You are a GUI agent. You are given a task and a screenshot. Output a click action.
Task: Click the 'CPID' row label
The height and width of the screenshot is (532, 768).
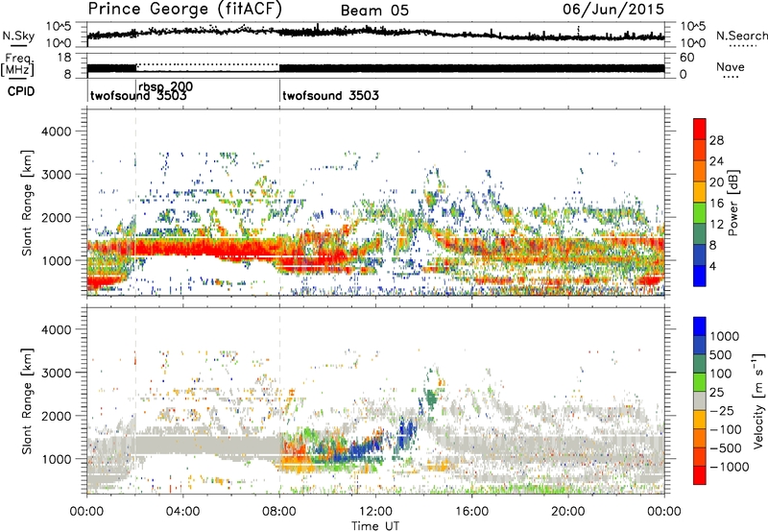pos(21,91)
